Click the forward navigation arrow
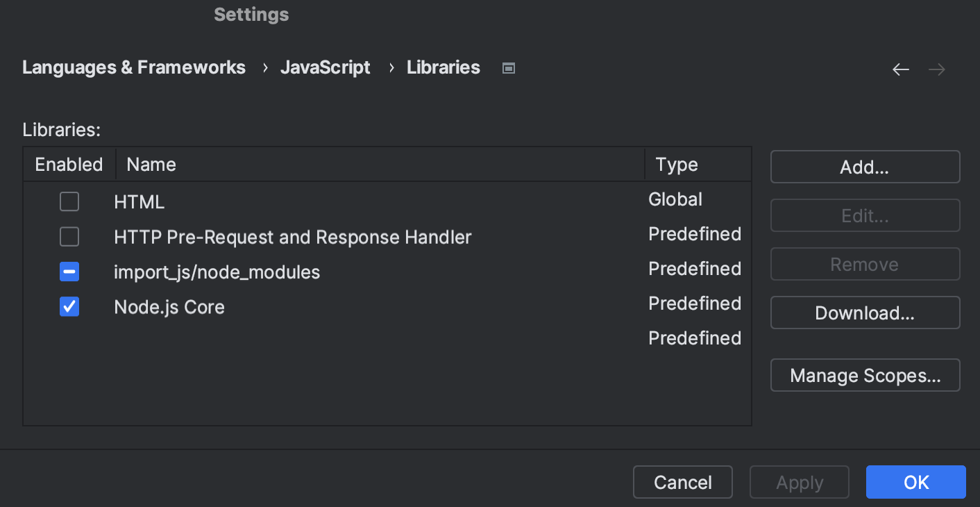980x507 pixels. point(936,69)
